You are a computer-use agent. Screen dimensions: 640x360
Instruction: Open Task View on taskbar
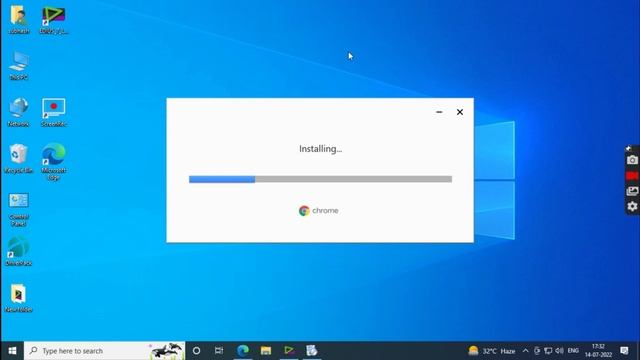click(x=219, y=351)
